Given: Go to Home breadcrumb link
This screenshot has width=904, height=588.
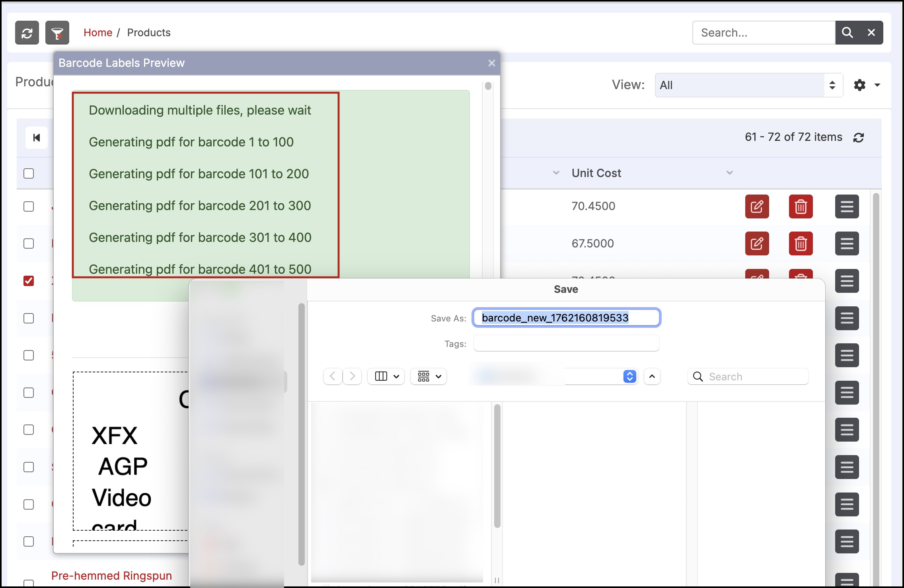Looking at the screenshot, I should [98, 33].
